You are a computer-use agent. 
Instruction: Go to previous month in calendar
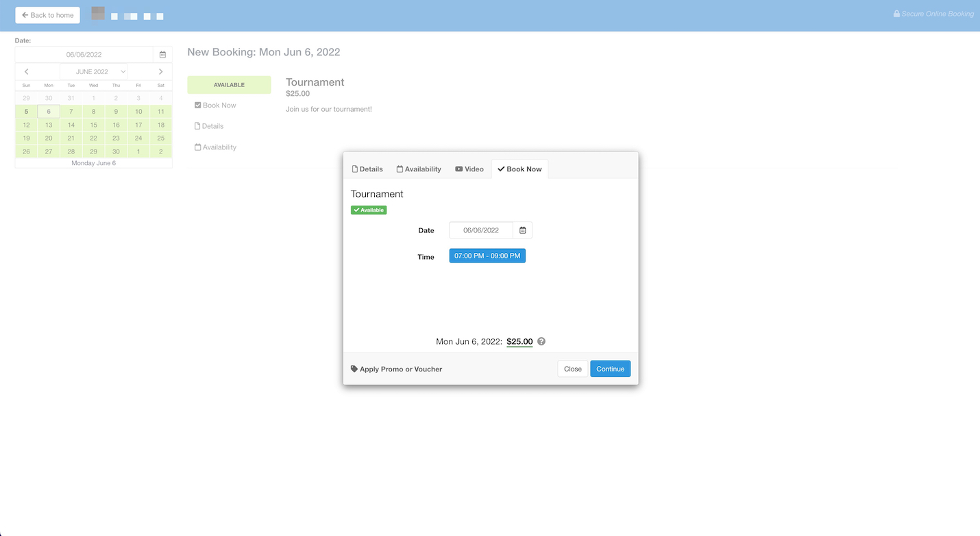point(27,72)
